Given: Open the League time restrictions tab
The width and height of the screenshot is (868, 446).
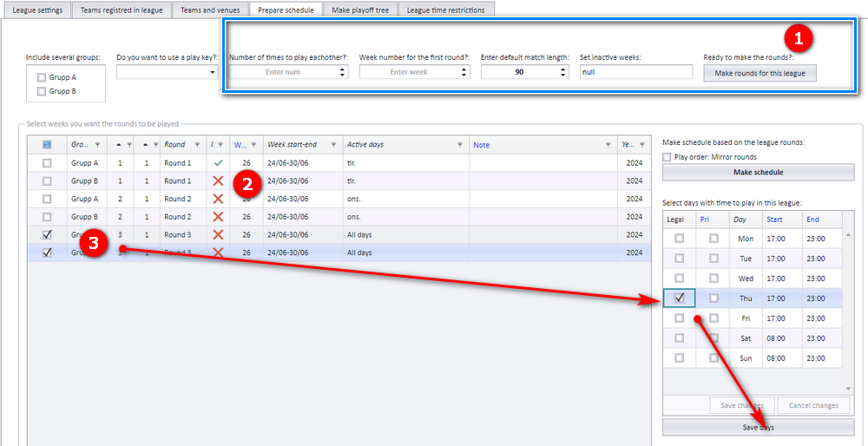Looking at the screenshot, I should pyautogui.click(x=445, y=10).
